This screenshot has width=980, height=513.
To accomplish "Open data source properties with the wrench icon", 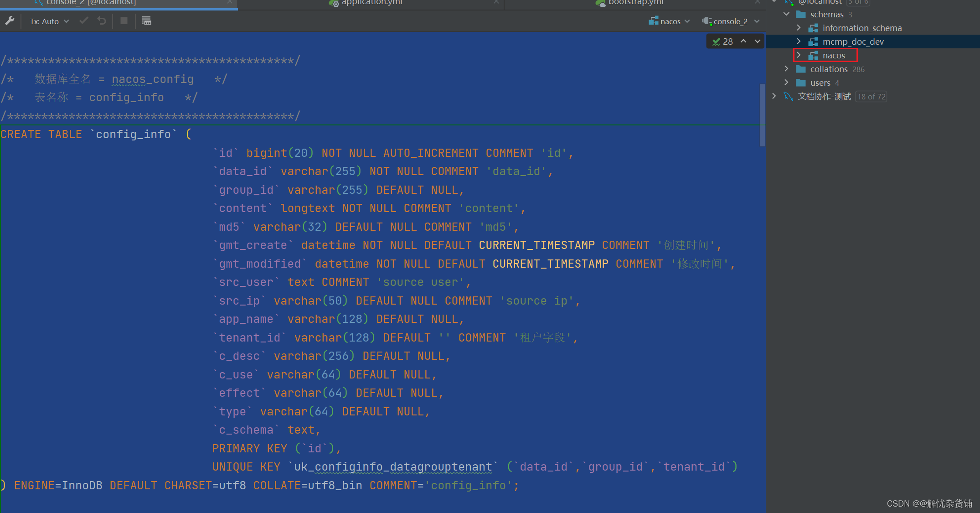I will click(10, 21).
